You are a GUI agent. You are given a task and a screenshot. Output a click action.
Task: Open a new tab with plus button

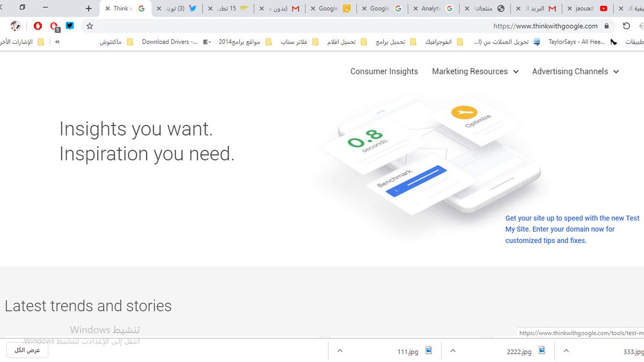pyautogui.click(x=89, y=9)
